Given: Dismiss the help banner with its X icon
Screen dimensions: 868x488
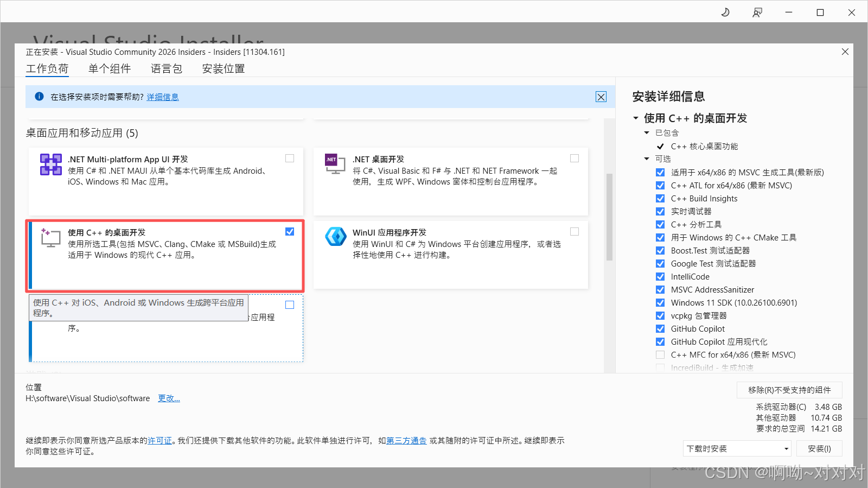Looking at the screenshot, I should click(x=601, y=97).
